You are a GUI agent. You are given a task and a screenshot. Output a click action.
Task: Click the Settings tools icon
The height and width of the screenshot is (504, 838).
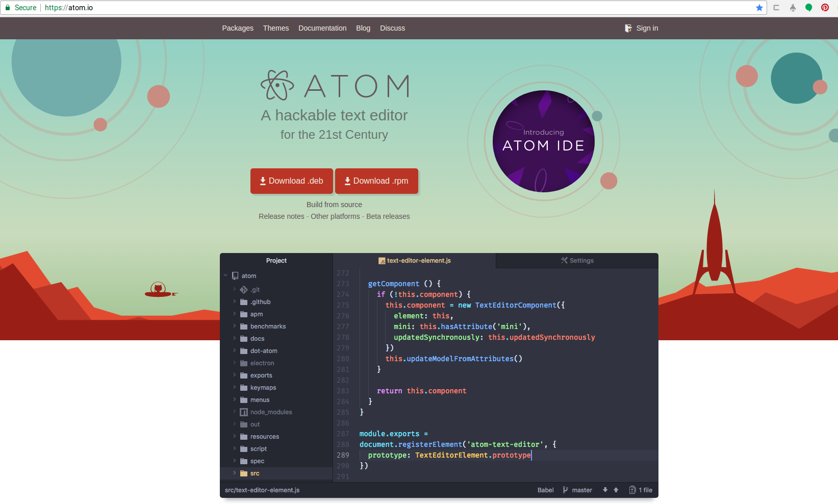point(564,260)
